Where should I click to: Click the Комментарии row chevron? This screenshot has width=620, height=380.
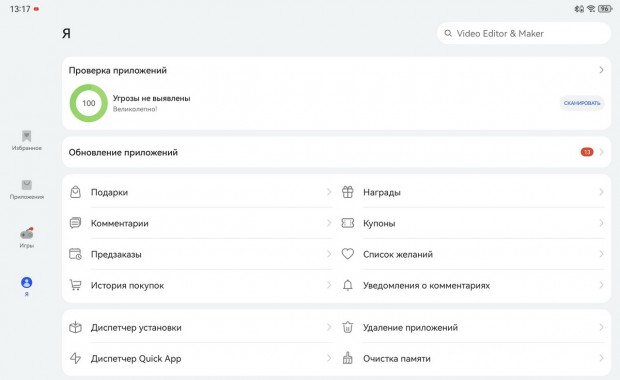329,223
